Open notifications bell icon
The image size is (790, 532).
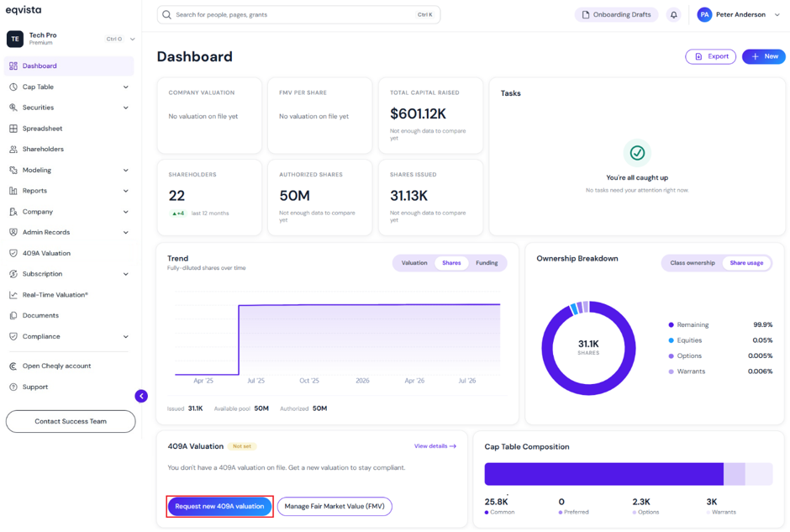point(674,14)
